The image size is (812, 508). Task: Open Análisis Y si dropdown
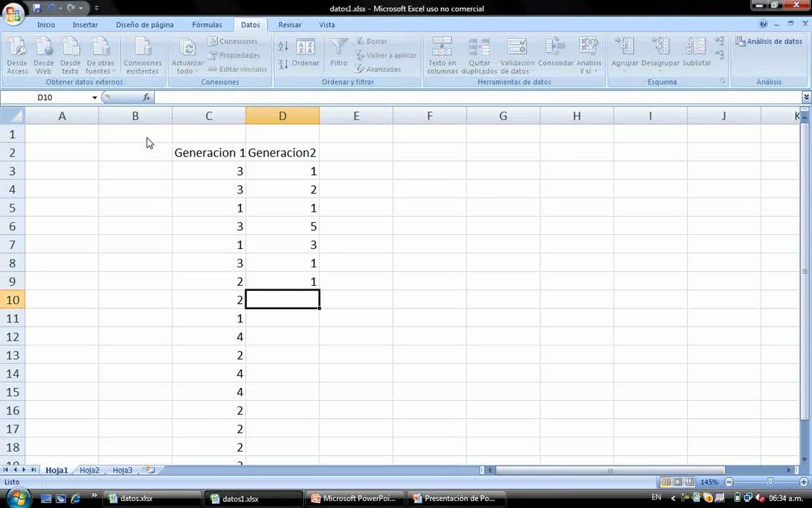[x=589, y=55]
